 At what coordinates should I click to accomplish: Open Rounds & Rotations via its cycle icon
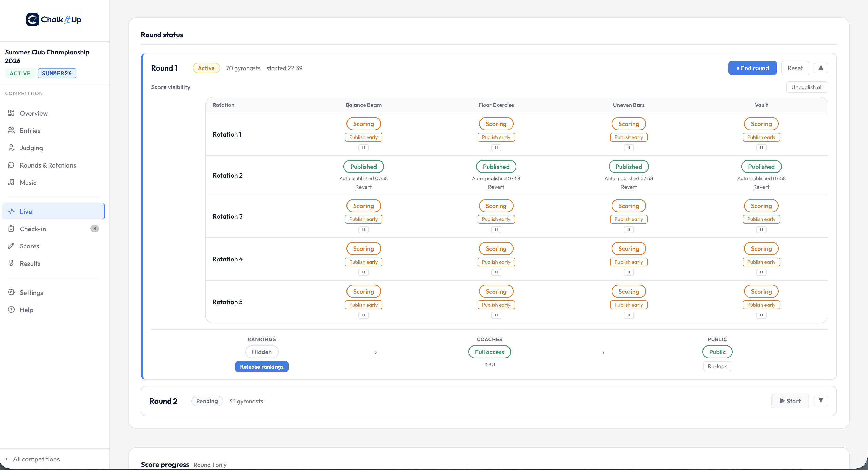click(11, 165)
